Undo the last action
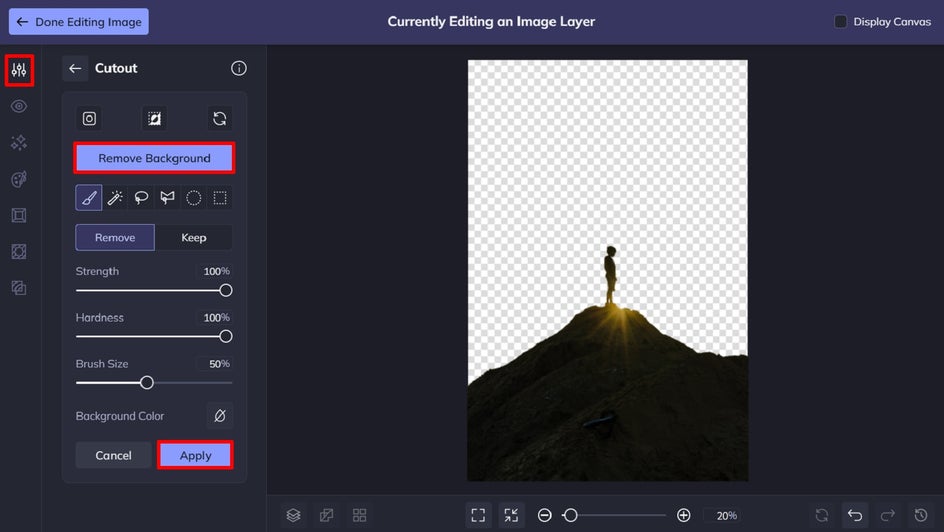This screenshot has height=532, width=944. coord(855,515)
